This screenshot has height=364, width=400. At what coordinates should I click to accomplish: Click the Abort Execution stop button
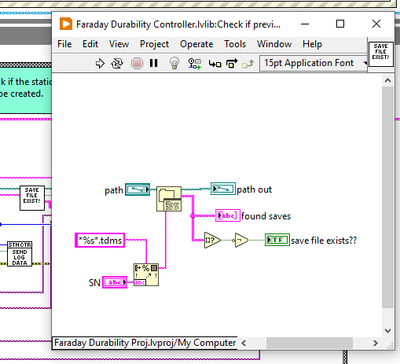[137, 63]
